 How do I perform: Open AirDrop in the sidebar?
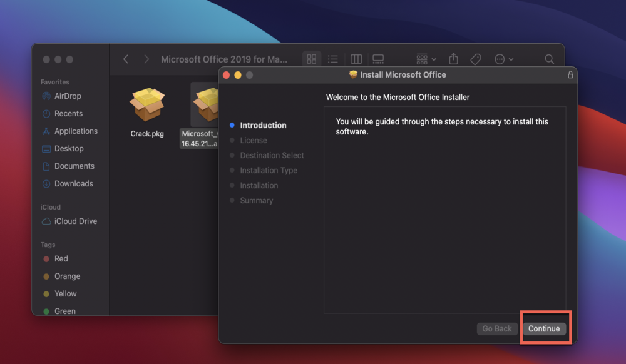point(68,96)
